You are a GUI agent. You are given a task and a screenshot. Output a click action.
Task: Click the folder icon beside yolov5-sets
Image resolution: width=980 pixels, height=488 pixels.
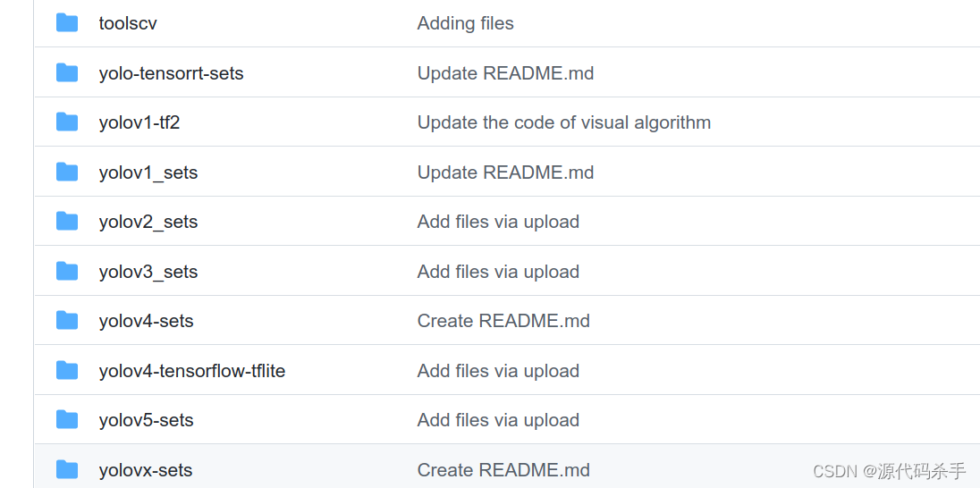click(67, 420)
